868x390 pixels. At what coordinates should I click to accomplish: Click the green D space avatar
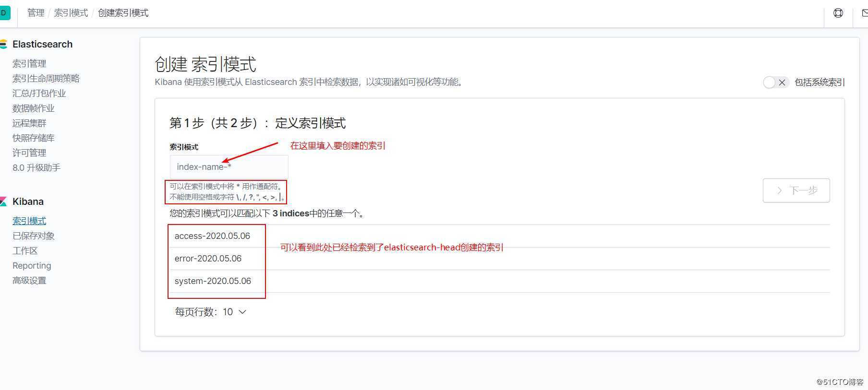coord(4,13)
